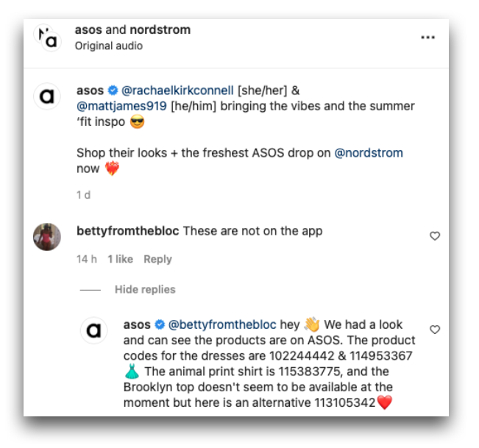Click the asos avatar on the reply

point(93,331)
